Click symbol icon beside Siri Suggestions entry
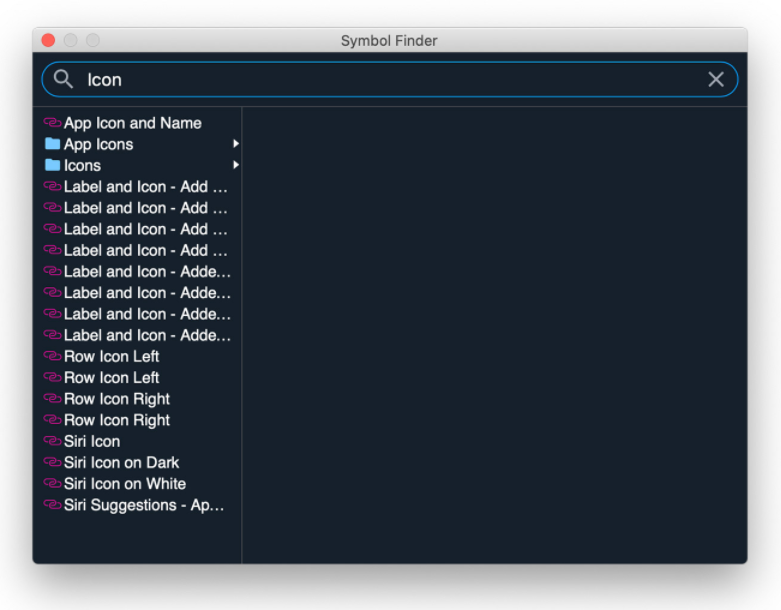Screen dimensions: 781x610 (x=52, y=504)
